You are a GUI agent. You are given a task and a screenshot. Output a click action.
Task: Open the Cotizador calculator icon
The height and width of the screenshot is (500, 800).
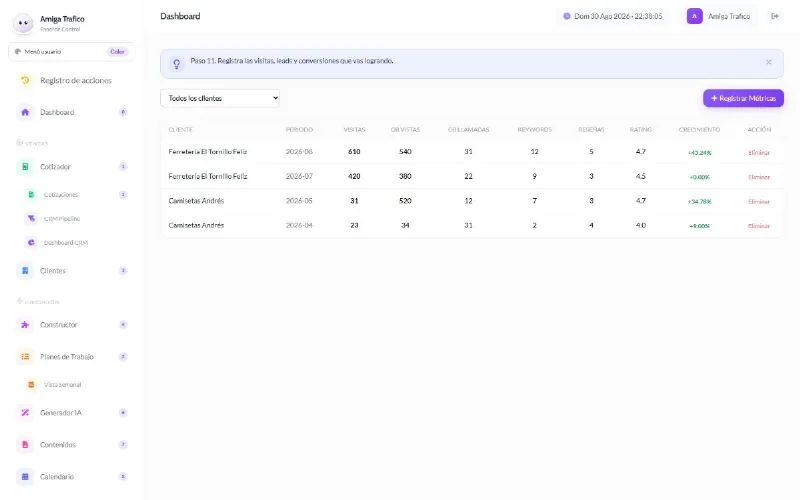[25, 166]
